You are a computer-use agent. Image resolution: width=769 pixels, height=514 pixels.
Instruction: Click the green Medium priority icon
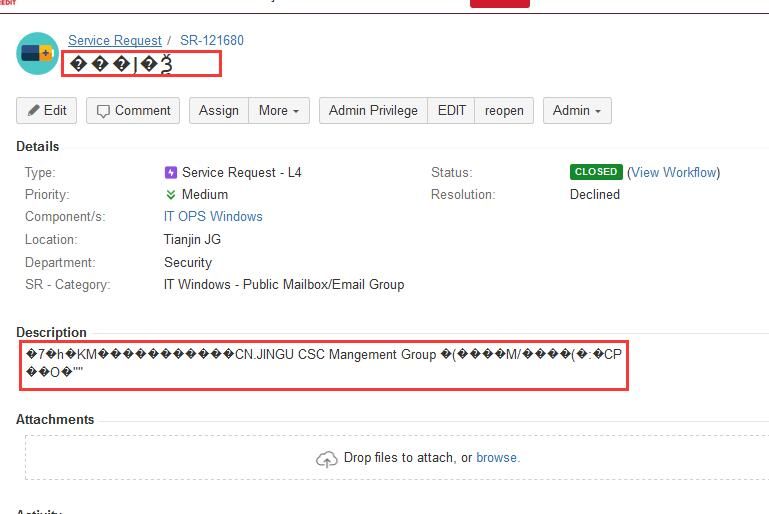[171, 195]
